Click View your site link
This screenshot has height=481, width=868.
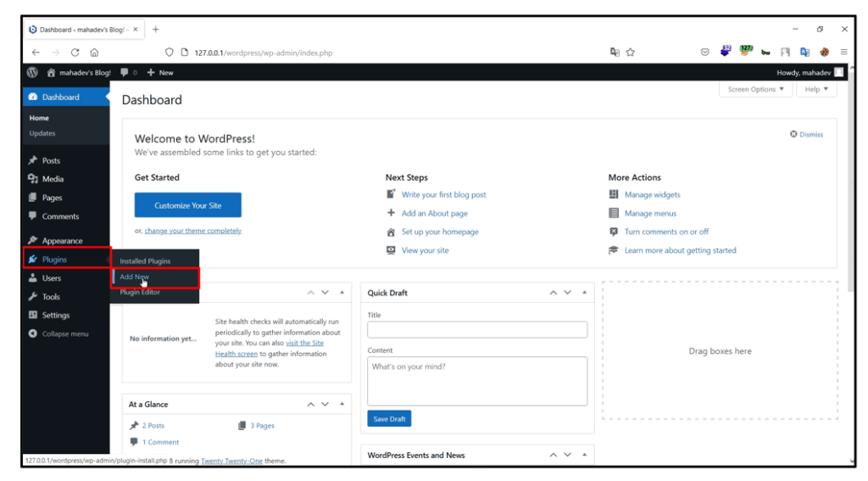[426, 250]
